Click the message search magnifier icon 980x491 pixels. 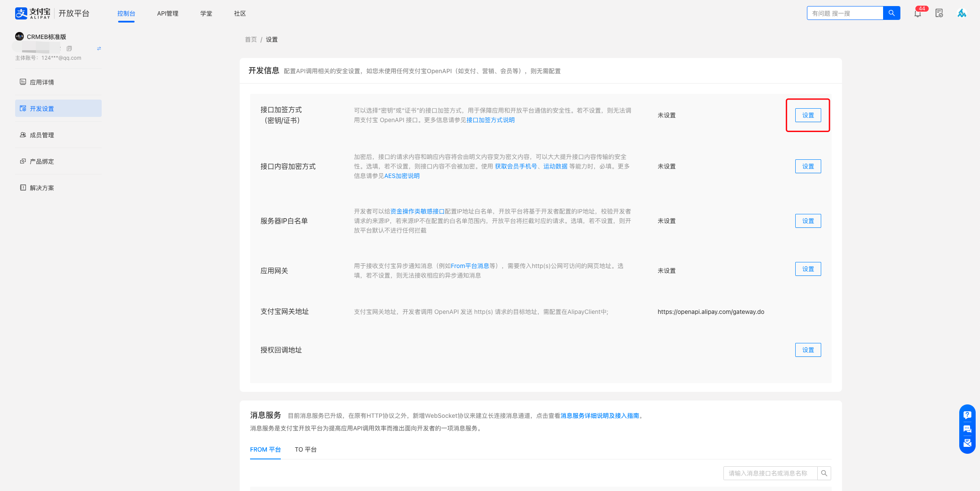coord(824,473)
